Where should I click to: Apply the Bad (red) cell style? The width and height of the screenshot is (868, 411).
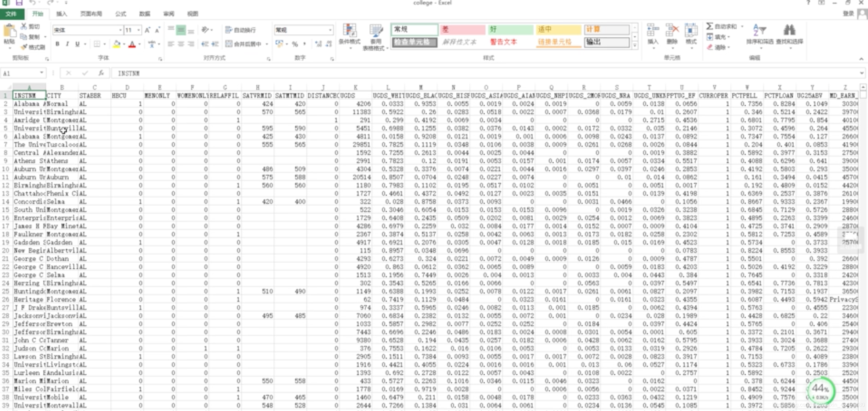[463, 30]
